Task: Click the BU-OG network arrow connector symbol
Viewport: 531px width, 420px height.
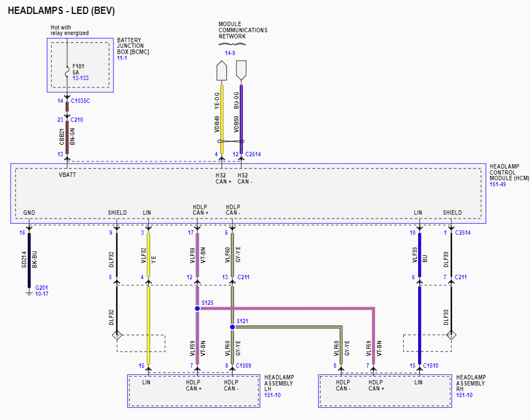Action: [241, 70]
